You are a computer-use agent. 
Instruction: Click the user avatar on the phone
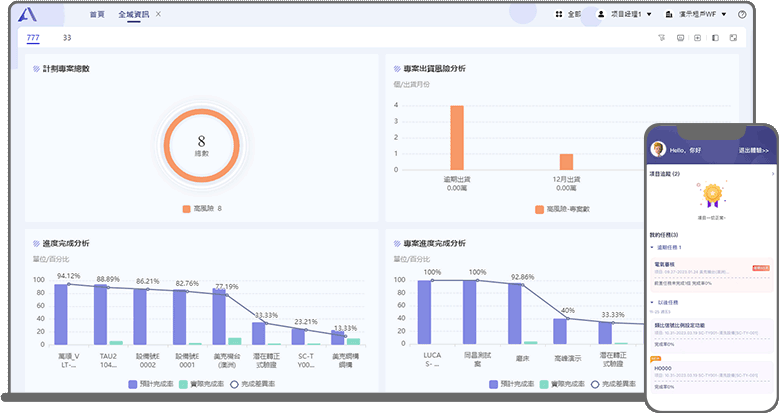coord(658,149)
